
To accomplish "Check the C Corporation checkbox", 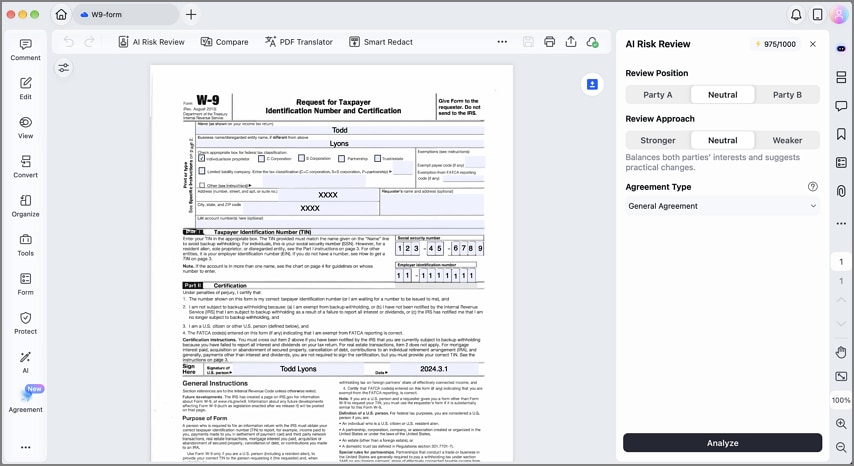I will pos(261,158).
